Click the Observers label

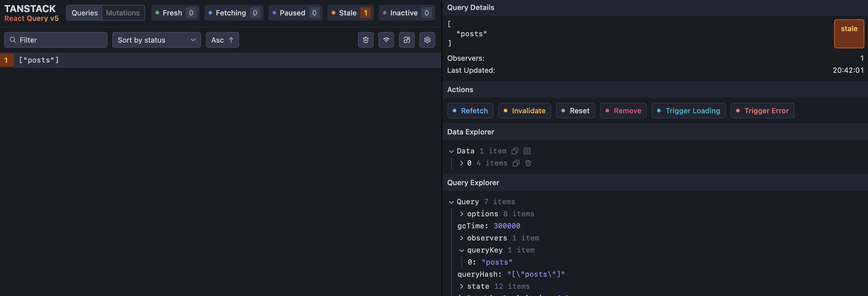click(466, 58)
